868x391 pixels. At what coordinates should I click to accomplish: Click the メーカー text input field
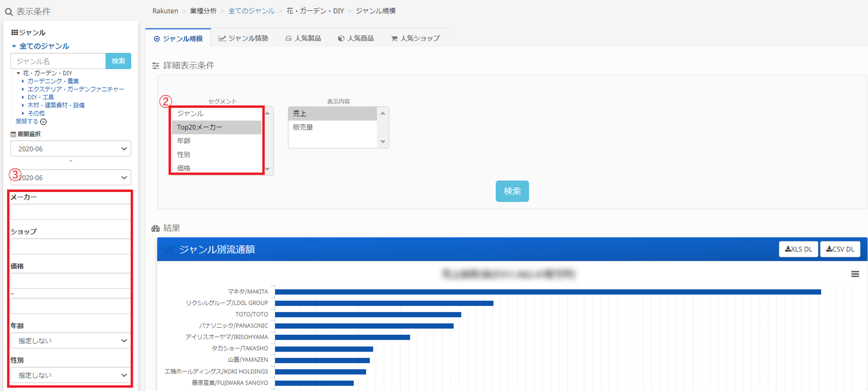[x=71, y=212]
